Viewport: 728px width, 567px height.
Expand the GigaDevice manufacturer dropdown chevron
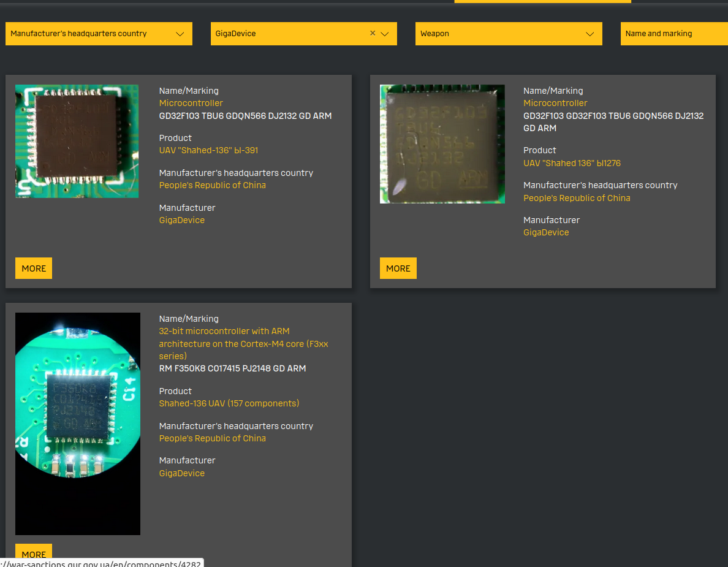(385, 34)
